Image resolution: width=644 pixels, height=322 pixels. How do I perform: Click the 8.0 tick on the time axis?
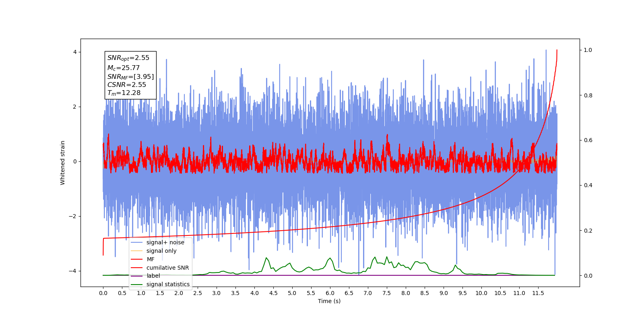coord(406,293)
